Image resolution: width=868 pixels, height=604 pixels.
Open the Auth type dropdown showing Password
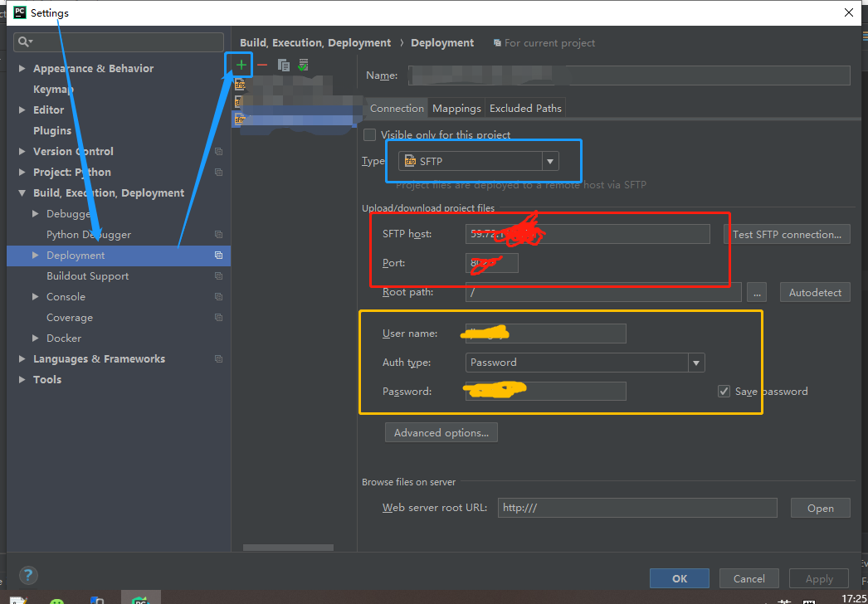[x=696, y=363]
